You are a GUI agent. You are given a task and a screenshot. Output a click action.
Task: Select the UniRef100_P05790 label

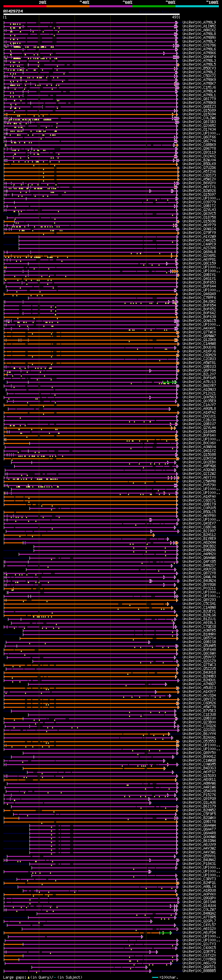[199, 485]
